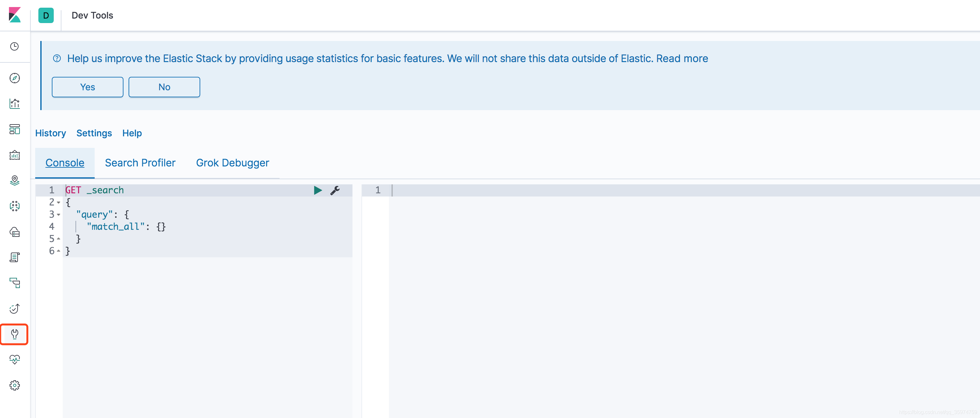Screen dimensions: 980x418
Task: Click the "query" line in editor
Action: (103, 215)
